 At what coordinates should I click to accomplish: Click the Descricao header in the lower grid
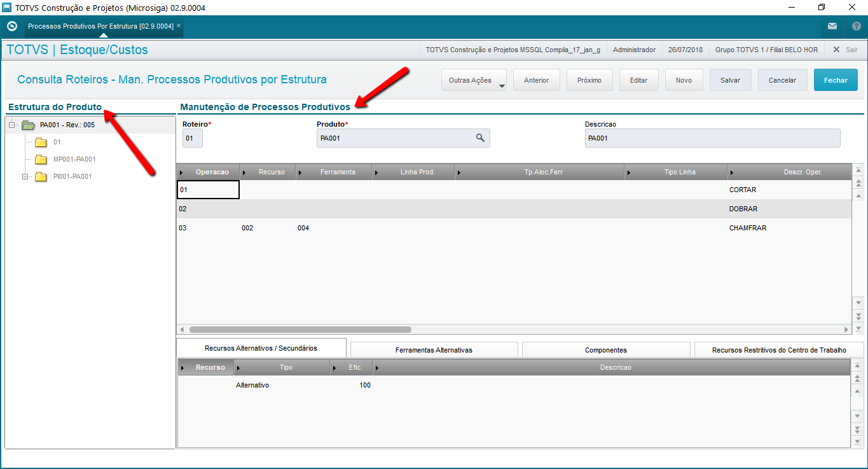pyautogui.click(x=611, y=367)
